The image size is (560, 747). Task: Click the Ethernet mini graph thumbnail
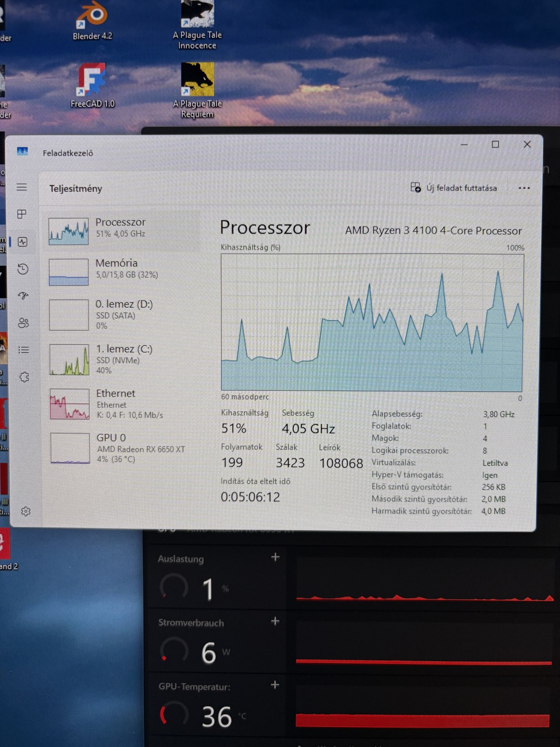(x=70, y=404)
